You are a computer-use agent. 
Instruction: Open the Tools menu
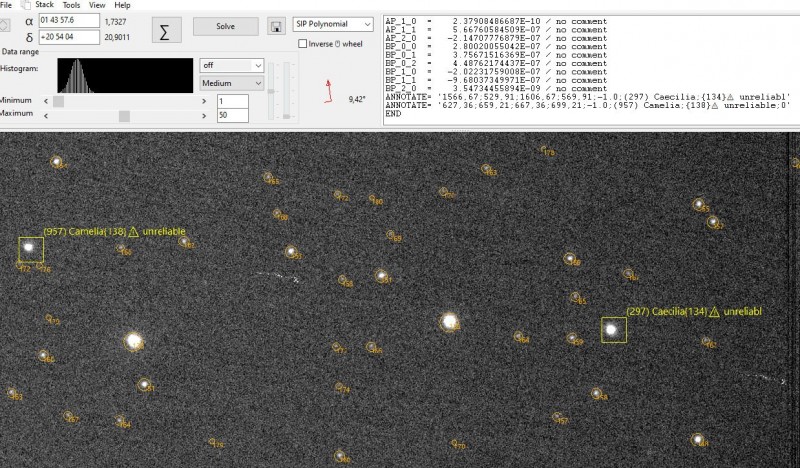pos(71,5)
